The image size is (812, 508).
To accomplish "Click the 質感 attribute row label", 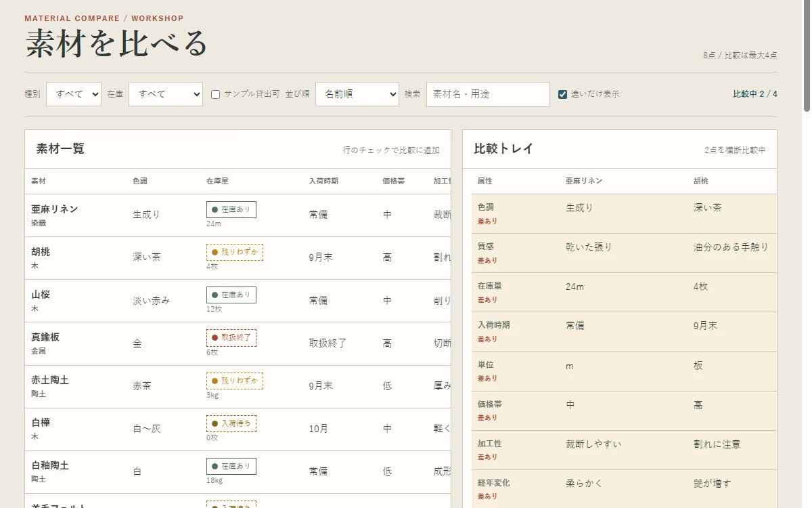I will click(485, 247).
